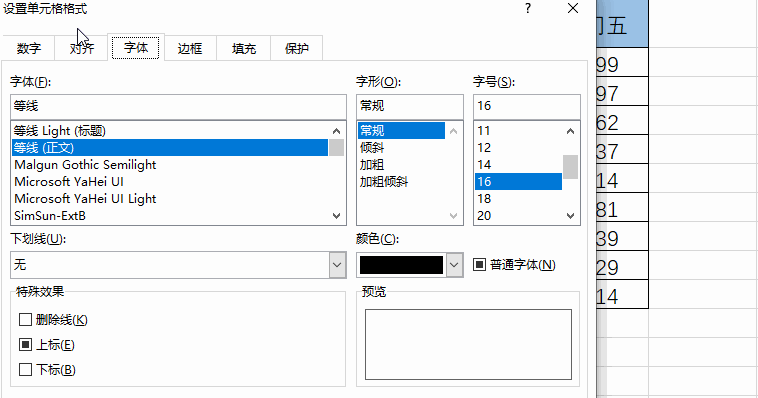
Task: Click spreadsheet cell containing 29
Action: pos(622,265)
